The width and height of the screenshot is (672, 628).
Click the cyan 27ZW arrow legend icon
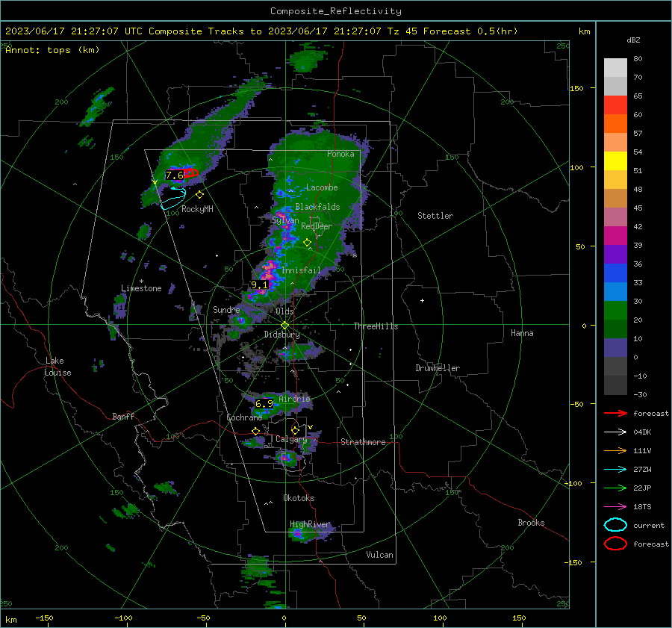tap(615, 470)
